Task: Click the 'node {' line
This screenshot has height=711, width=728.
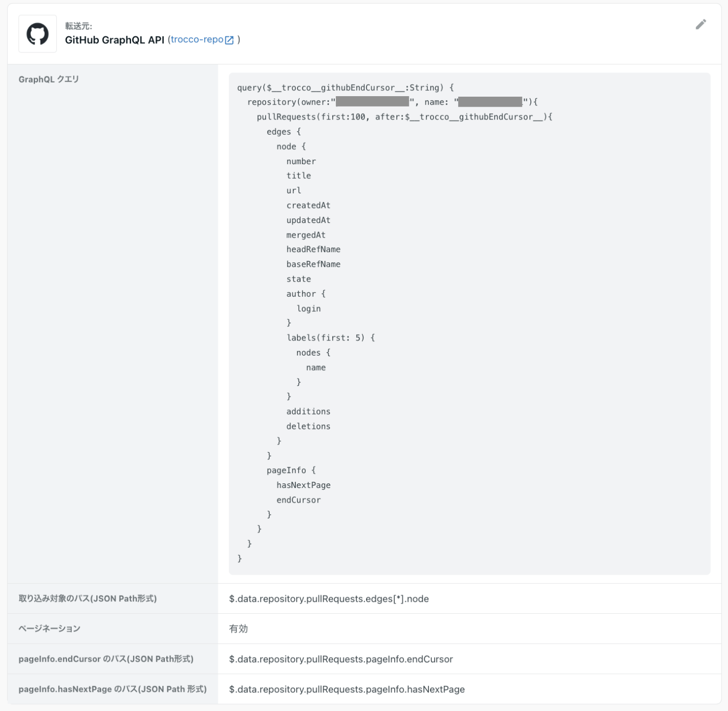Action: 291,147
